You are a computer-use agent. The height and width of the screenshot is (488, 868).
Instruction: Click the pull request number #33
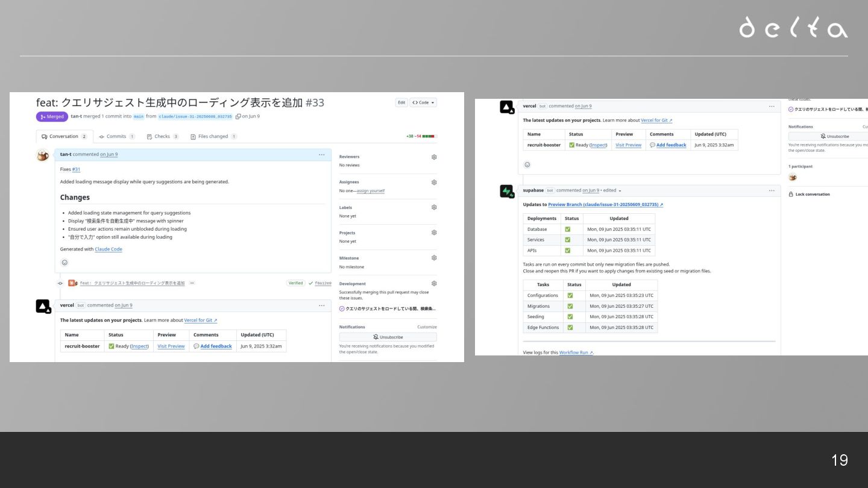[x=315, y=102]
